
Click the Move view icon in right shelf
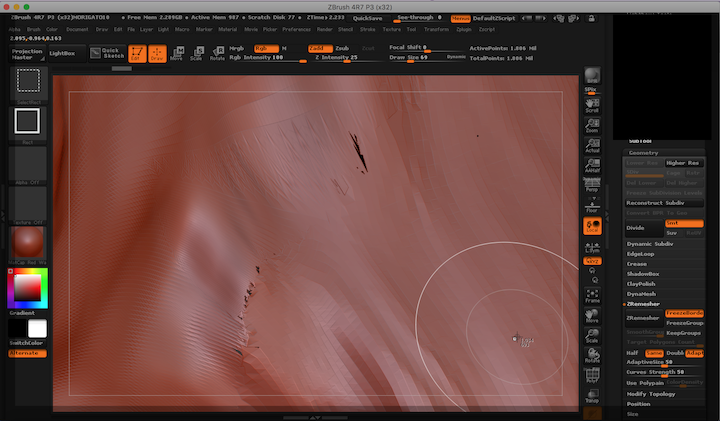(x=592, y=316)
